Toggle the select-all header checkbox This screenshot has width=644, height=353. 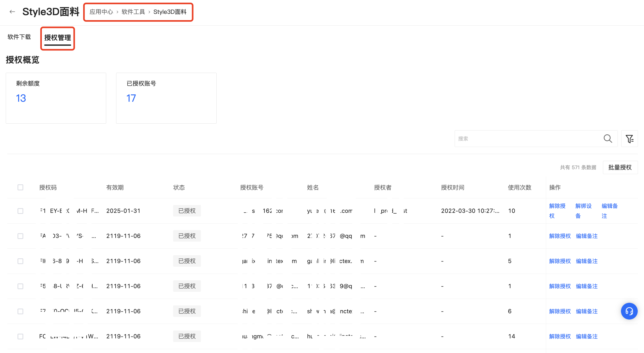tap(20, 187)
